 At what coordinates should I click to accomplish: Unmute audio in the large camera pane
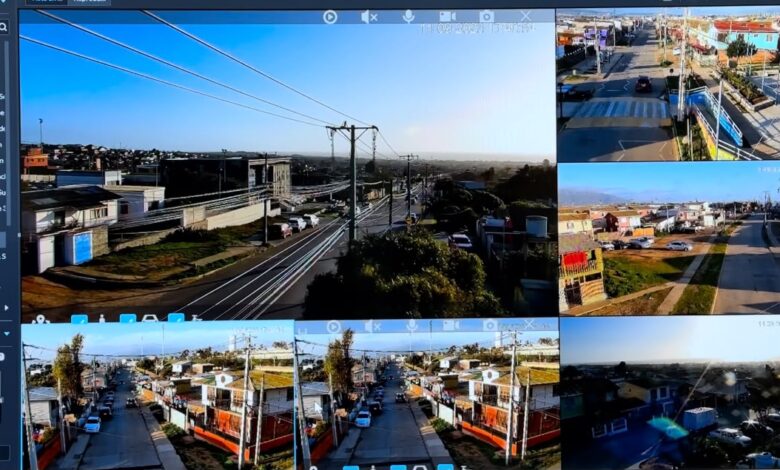click(369, 17)
